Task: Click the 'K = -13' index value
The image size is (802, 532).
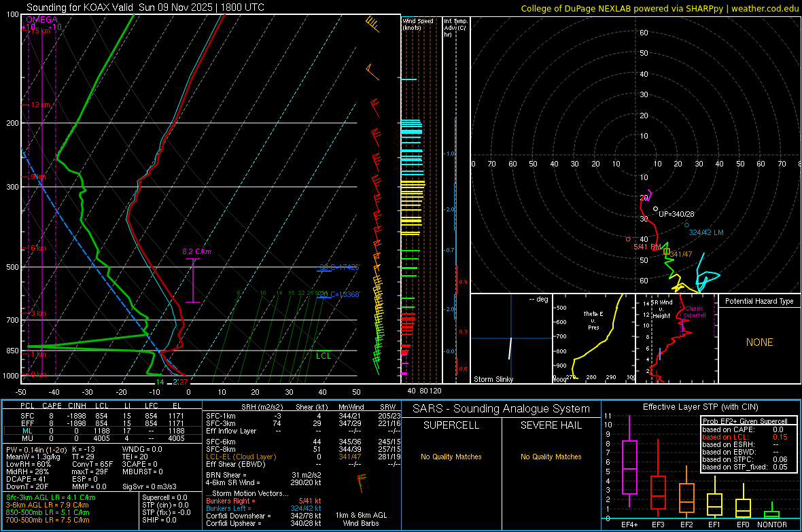Action: [x=84, y=449]
